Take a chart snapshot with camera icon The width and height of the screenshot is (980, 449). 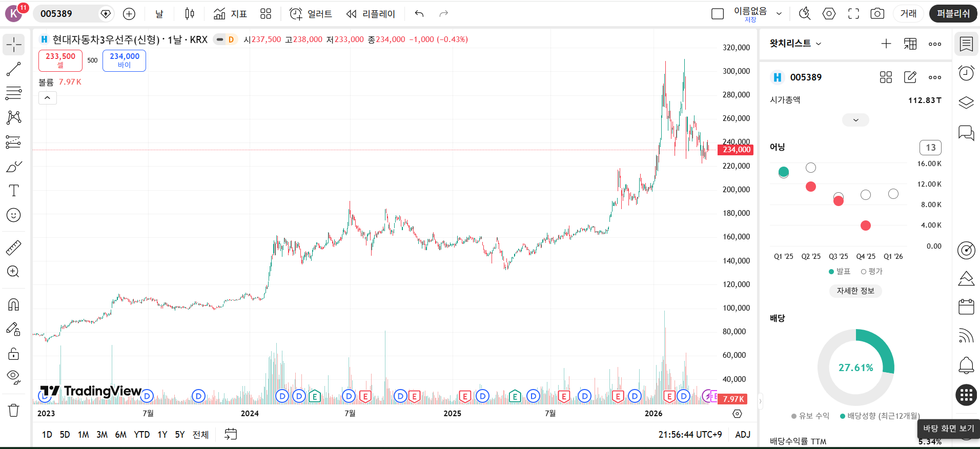click(x=877, y=14)
